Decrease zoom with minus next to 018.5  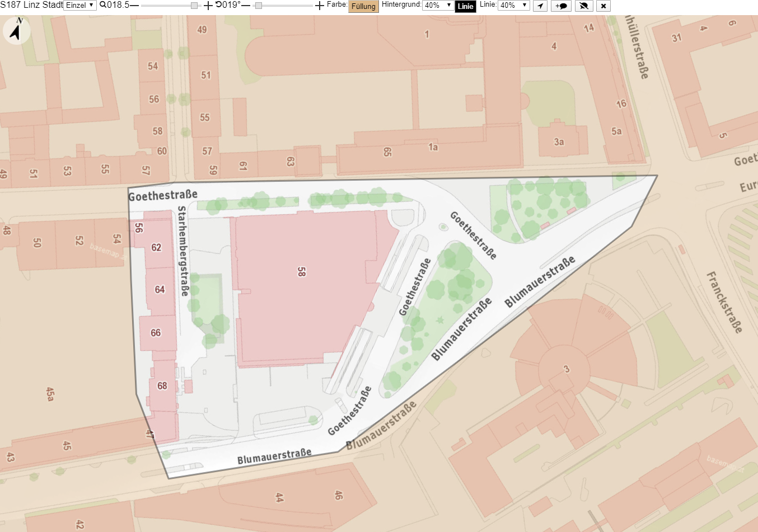[x=134, y=5]
